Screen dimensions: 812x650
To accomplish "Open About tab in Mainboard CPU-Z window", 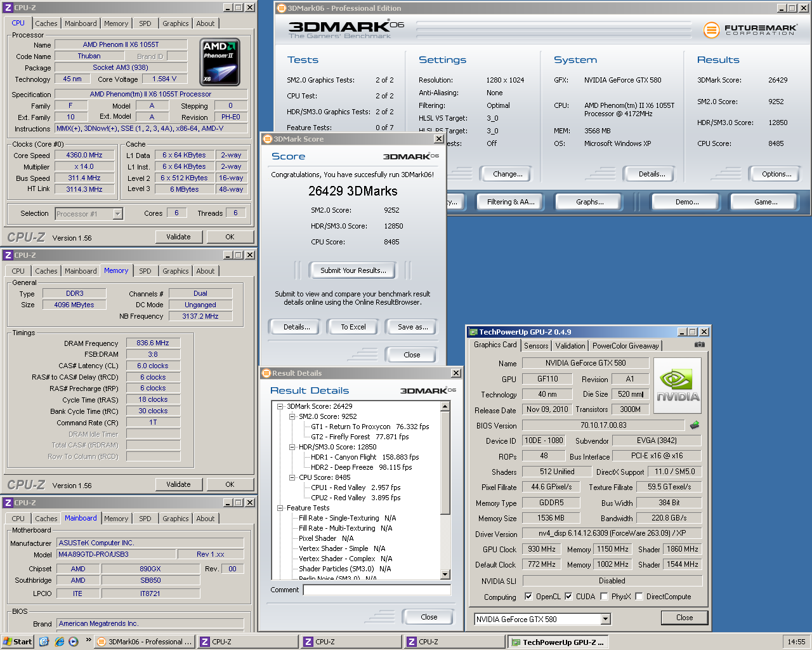I will pyautogui.click(x=206, y=519).
